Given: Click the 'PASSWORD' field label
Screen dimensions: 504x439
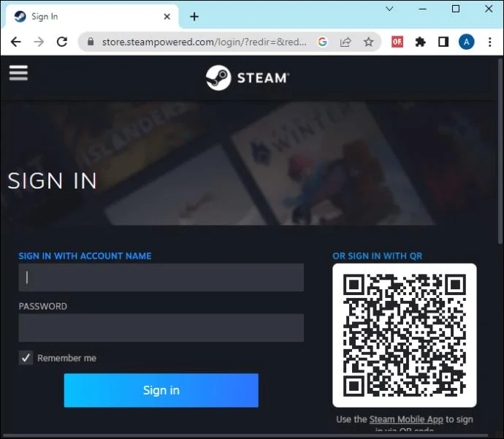Looking at the screenshot, I should point(43,306).
